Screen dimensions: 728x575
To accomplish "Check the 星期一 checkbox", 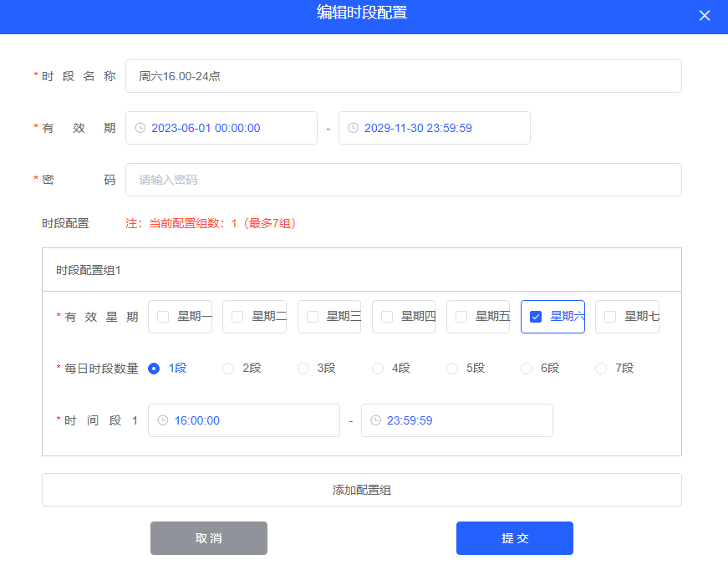I will pos(163,317).
